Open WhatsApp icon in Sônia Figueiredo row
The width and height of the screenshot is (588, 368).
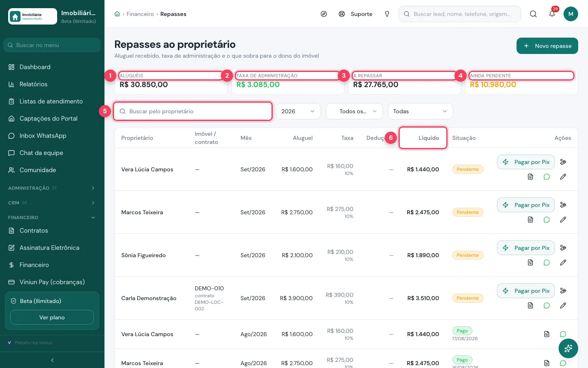pos(547,263)
